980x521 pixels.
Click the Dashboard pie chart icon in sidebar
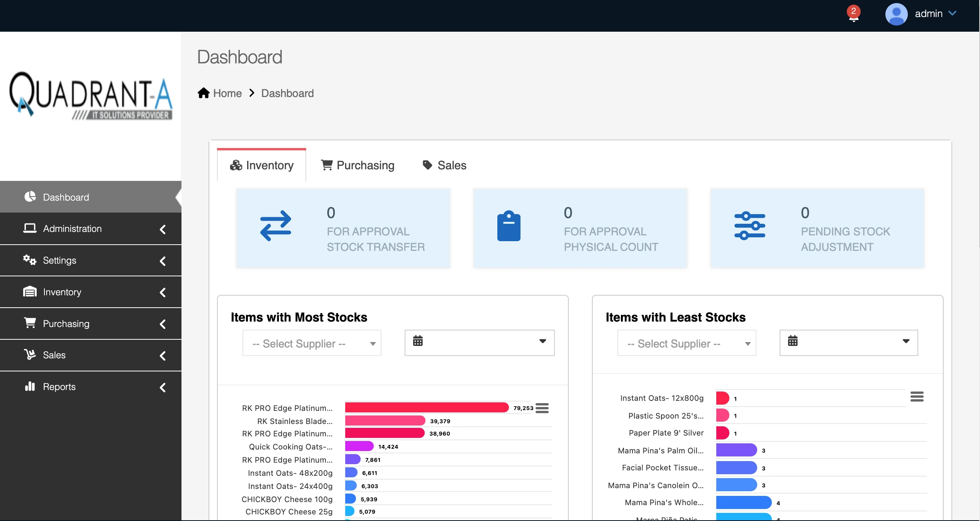(x=30, y=197)
